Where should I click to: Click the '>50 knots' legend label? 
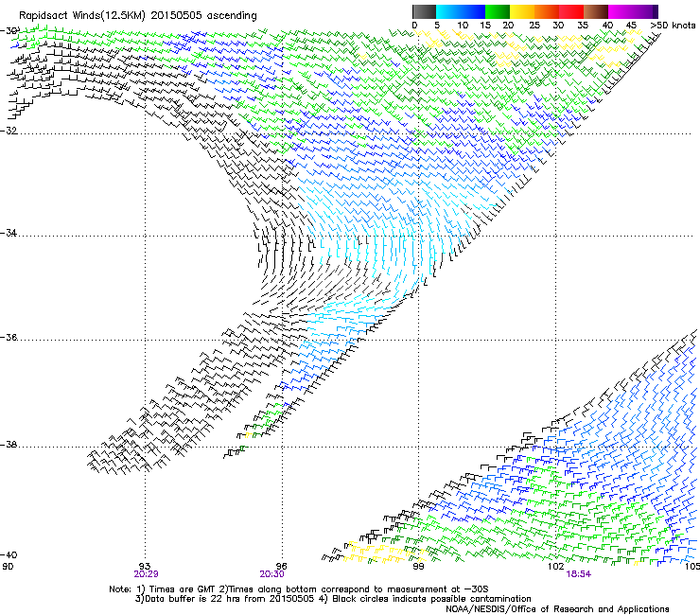tap(673, 26)
